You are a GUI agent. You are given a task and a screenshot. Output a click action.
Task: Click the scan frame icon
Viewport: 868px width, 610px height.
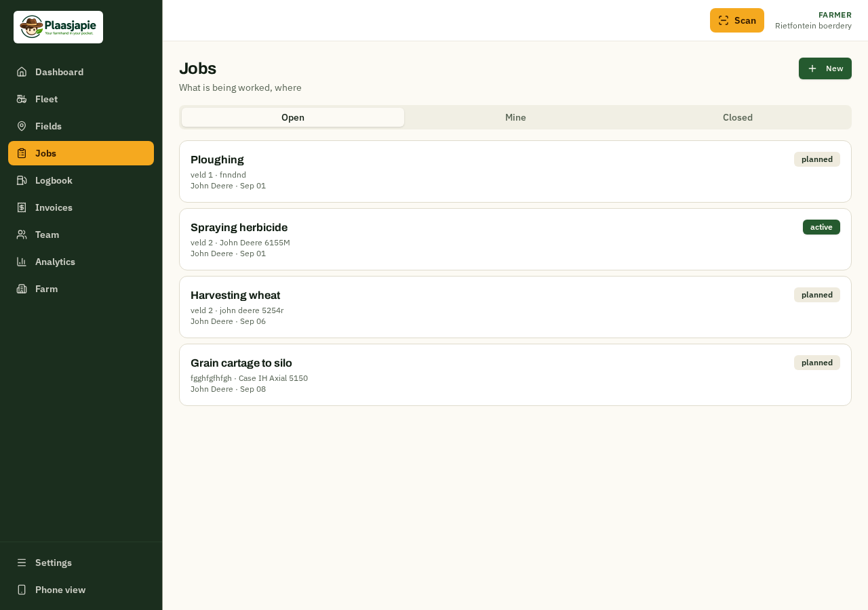[x=724, y=20]
